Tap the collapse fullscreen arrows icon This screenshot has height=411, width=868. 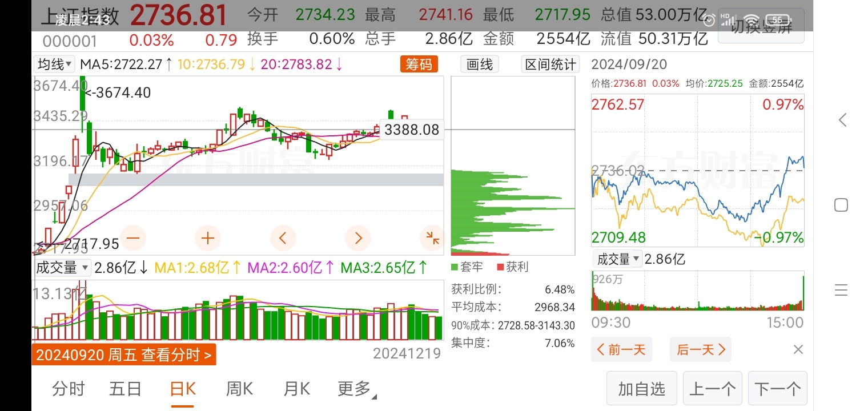tap(432, 237)
